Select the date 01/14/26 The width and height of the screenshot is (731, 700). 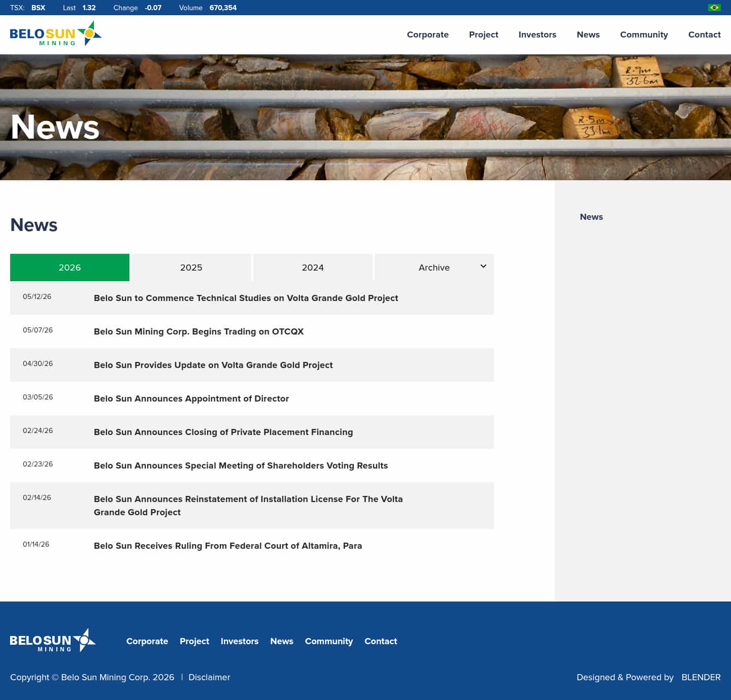tap(36, 544)
